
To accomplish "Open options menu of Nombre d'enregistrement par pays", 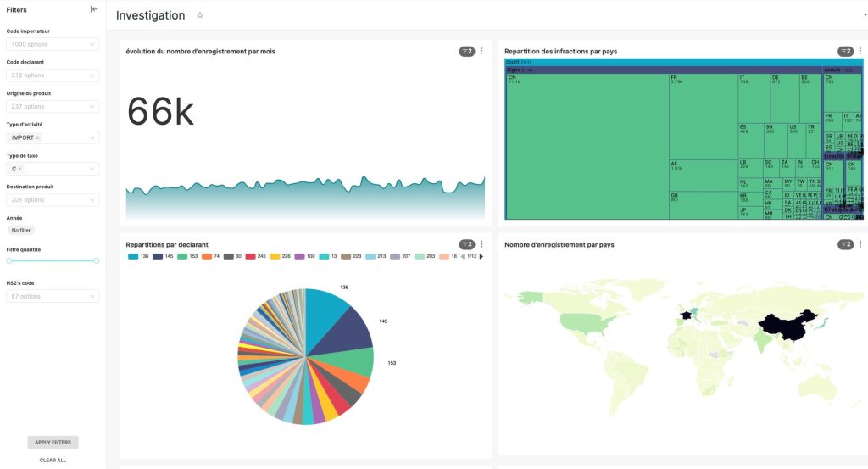I will [860, 244].
